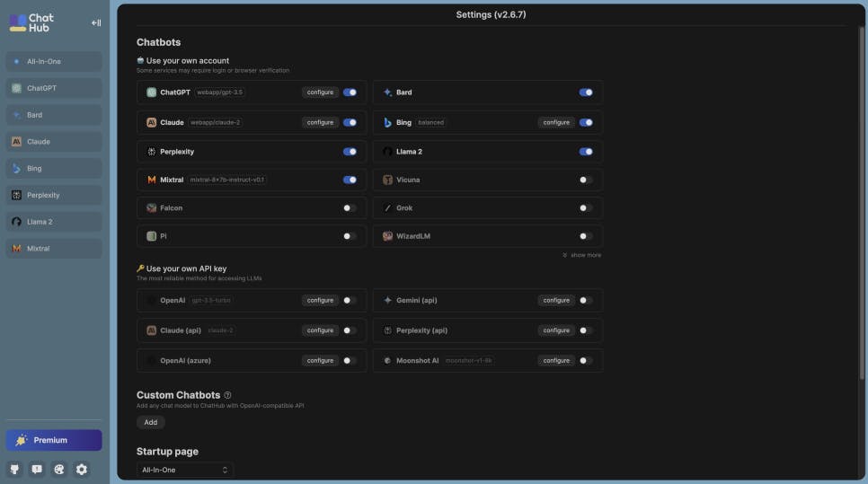Click the WizardLM icon
The image size is (868, 484).
pyautogui.click(x=387, y=236)
